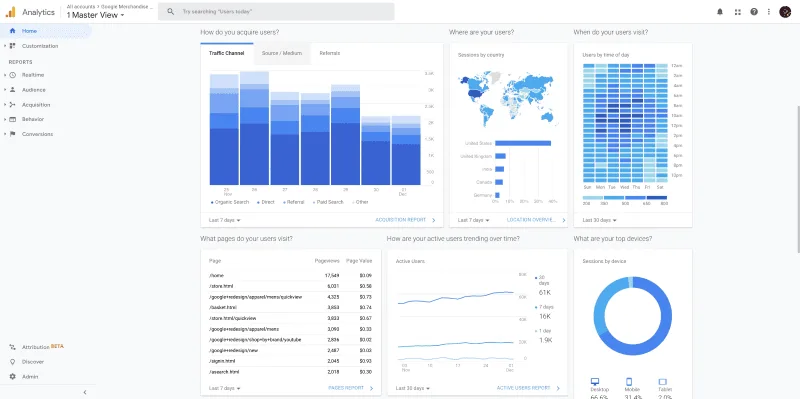The image size is (800, 399).
Task: Select the Traffic Channel tab
Action: pyautogui.click(x=227, y=54)
